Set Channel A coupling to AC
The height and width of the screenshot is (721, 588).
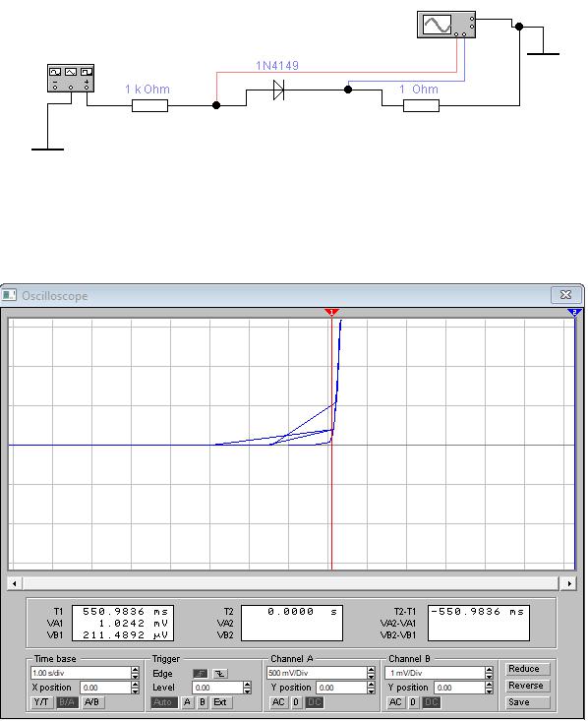pyautogui.click(x=278, y=702)
